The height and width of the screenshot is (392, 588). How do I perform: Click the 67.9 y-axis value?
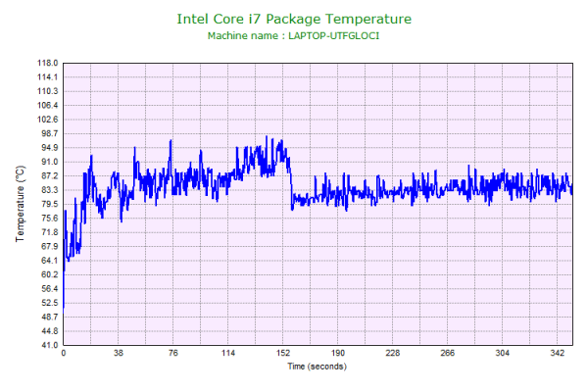(x=50, y=246)
